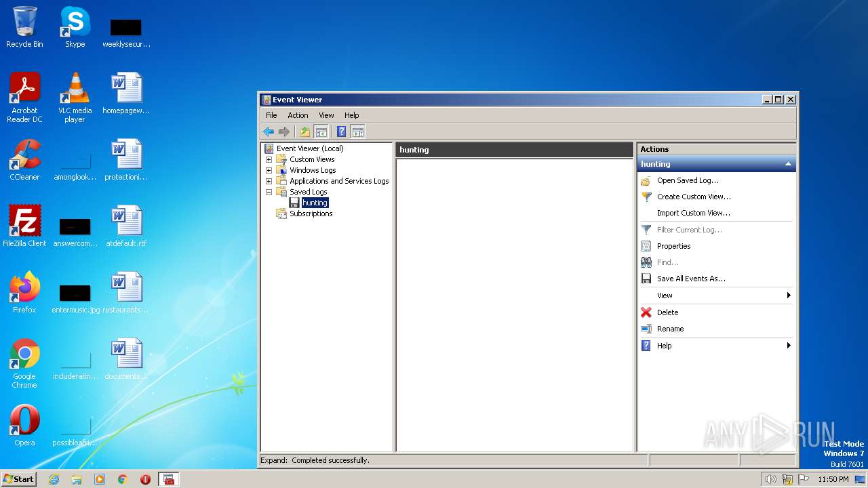This screenshot has height=488, width=868.
Task: Collapse the hunting actions section
Action: coord(788,164)
